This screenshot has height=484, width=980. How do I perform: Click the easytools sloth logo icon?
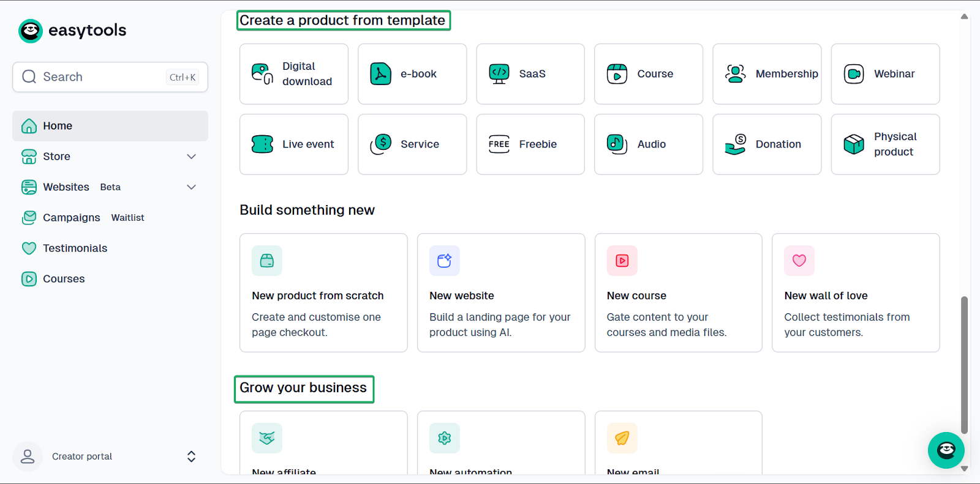tap(31, 31)
